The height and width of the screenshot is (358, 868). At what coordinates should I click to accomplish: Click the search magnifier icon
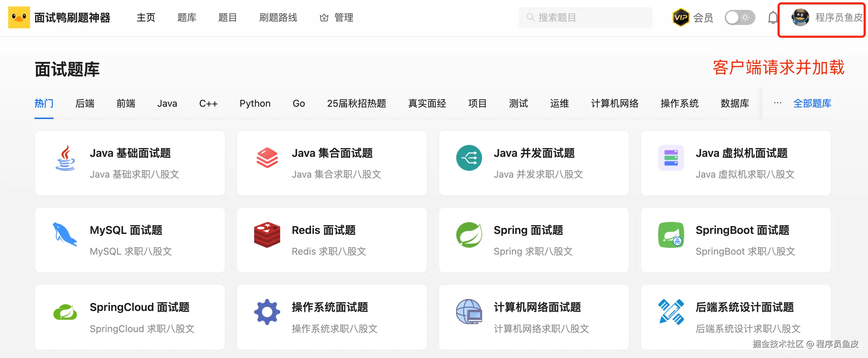[x=530, y=17]
